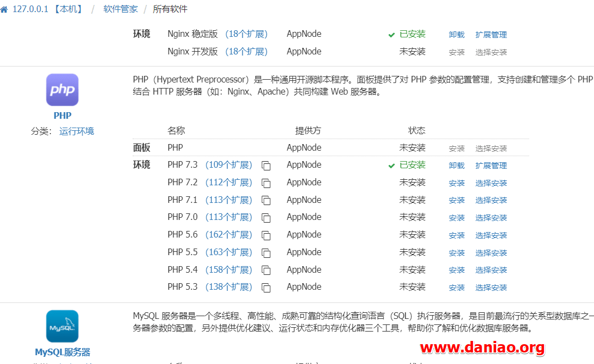Click 选择安装 for PHP 7.1
The image size is (594, 364).
pos(491,200)
